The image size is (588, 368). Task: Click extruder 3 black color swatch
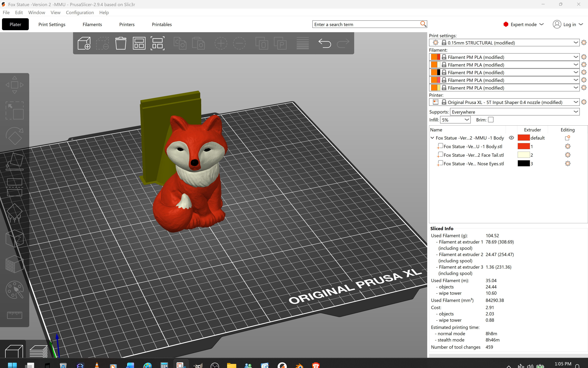524,163
